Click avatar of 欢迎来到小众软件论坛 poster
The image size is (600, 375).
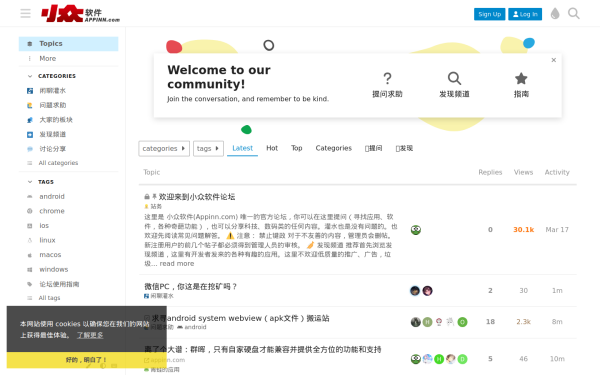click(416, 230)
